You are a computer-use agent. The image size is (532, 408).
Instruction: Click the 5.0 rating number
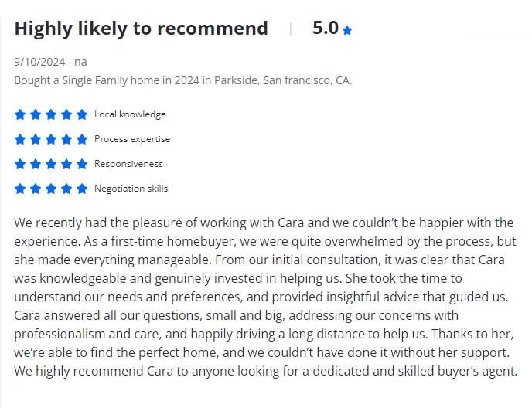click(x=326, y=28)
